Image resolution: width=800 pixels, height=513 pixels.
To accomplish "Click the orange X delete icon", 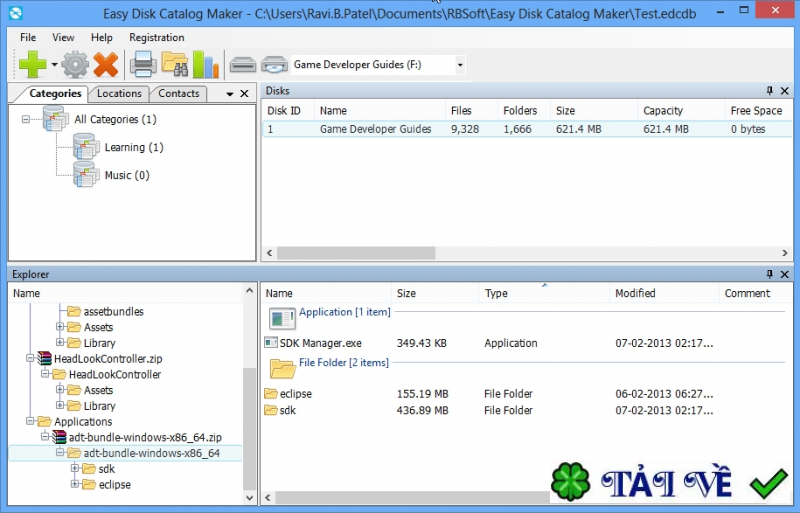I will (105, 65).
